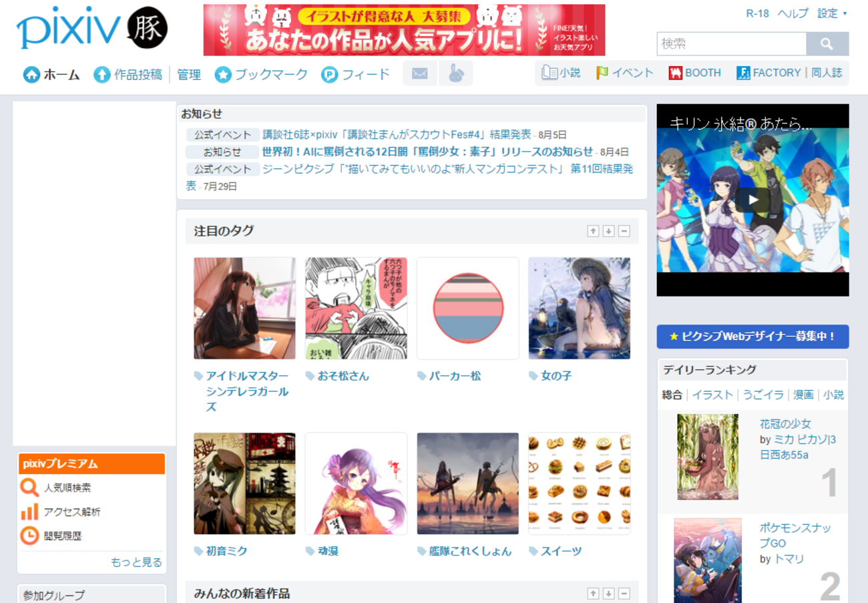Viewport: 868px width, 603px height.
Task: Click 花冠の少女 ranking title
Action: point(785,423)
